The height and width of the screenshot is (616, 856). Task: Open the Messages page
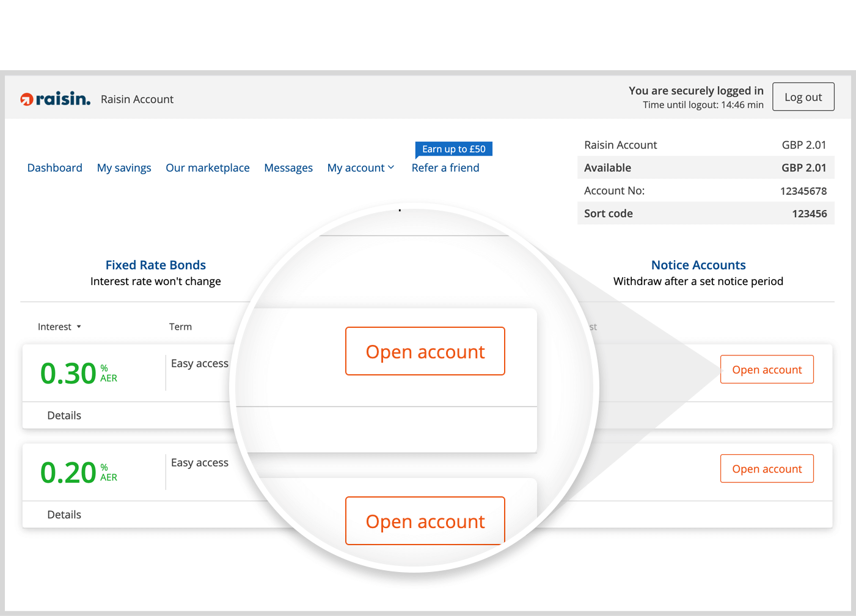click(288, 168)
